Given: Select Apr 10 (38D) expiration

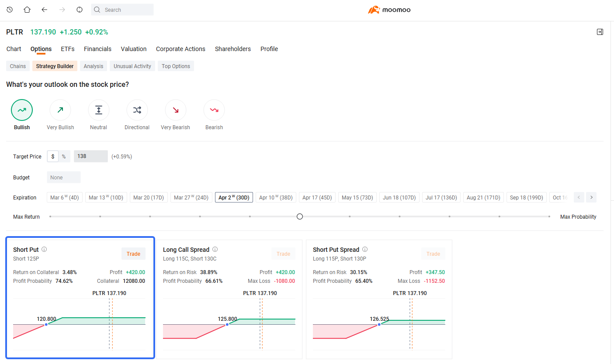Looking at the screenshot, I should 276,197.
